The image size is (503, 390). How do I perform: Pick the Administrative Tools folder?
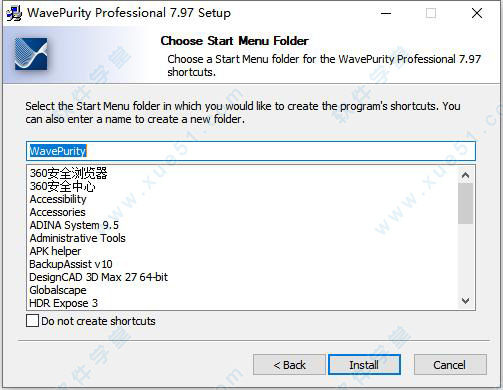point(77,238)
